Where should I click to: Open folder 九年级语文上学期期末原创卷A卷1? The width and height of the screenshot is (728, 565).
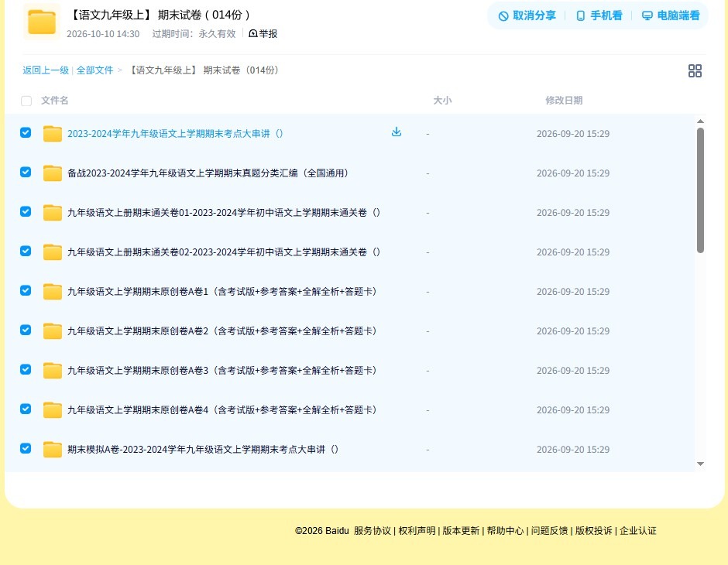pyautogui.click(x=222, y=291)
